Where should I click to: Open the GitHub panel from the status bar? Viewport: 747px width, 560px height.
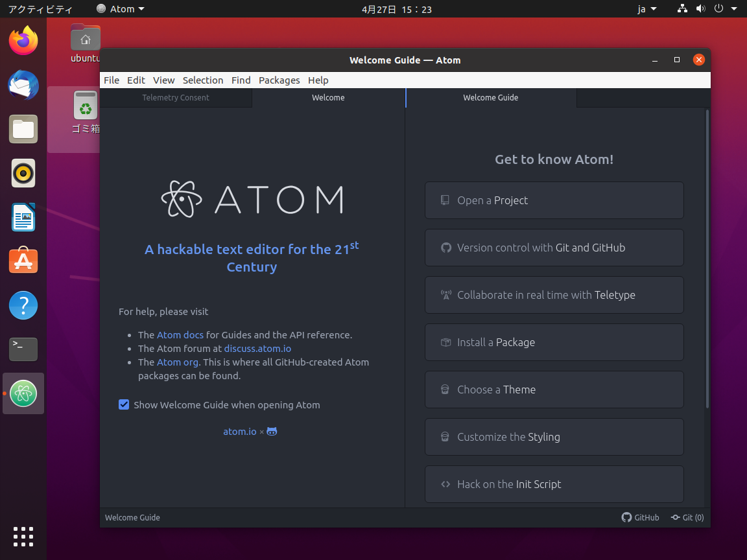tap(641, 517)
